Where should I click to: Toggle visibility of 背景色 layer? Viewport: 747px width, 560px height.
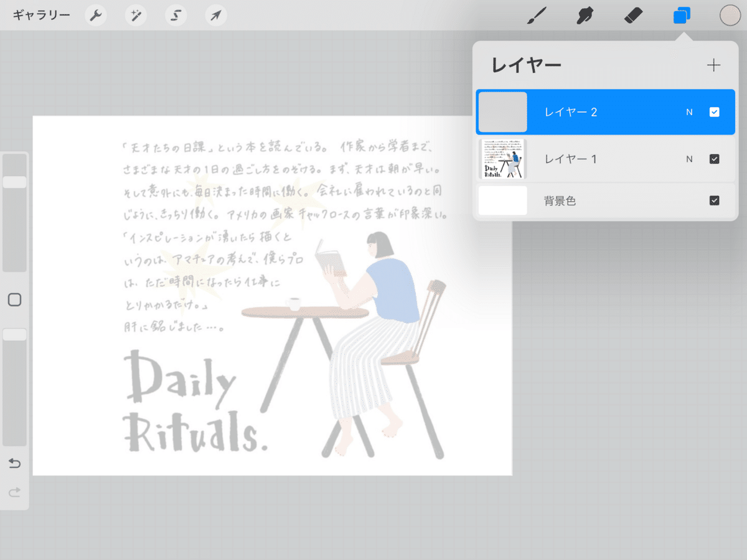pyautogui.click(x=715, y=200)
